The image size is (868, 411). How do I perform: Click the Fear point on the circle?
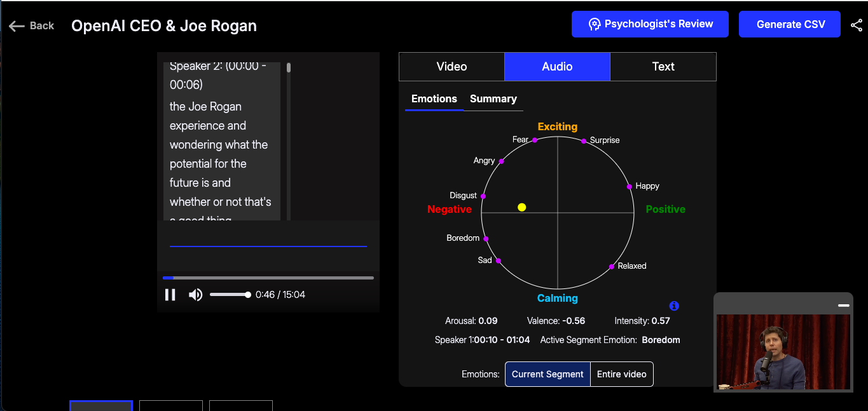pos(535,140)
